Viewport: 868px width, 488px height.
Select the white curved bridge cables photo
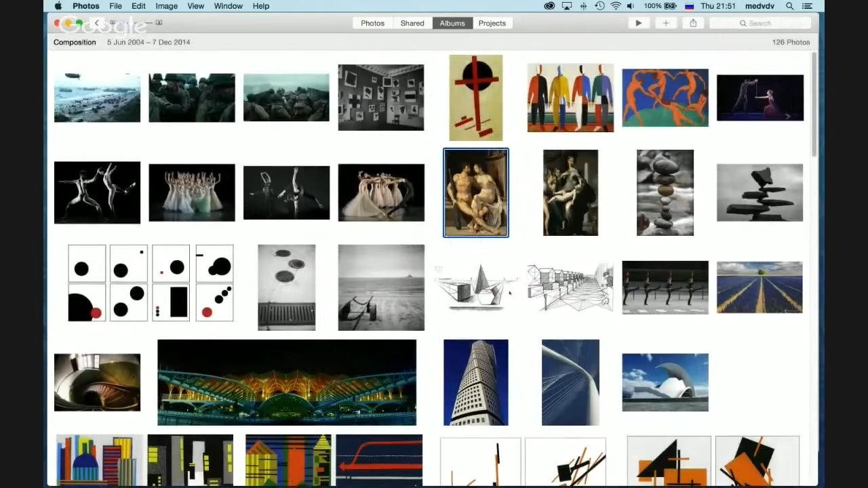[x=570, y=382]
